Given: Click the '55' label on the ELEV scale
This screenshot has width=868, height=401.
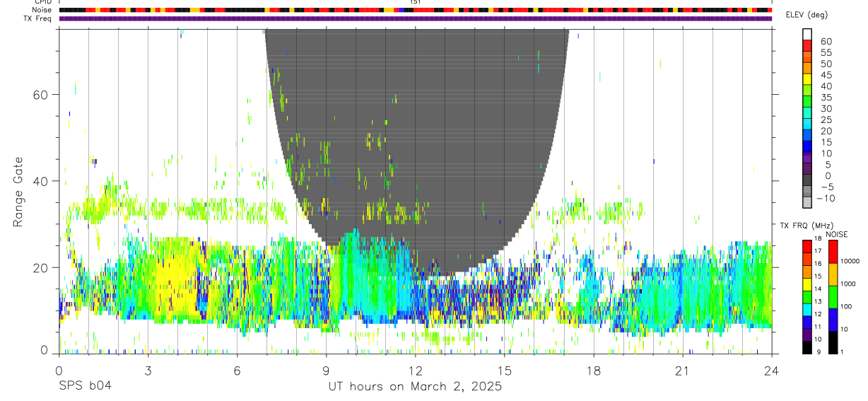Looking at the screenshot, I should (x=826, y=53).
